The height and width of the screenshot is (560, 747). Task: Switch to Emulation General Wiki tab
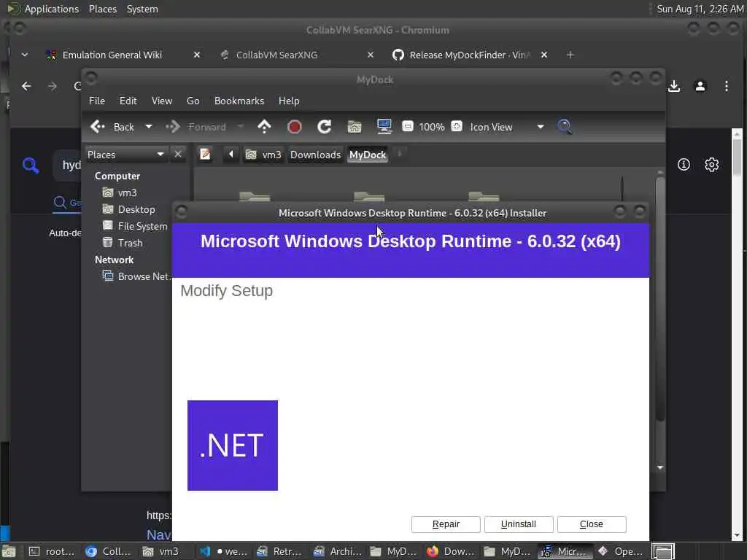(112, 55)
